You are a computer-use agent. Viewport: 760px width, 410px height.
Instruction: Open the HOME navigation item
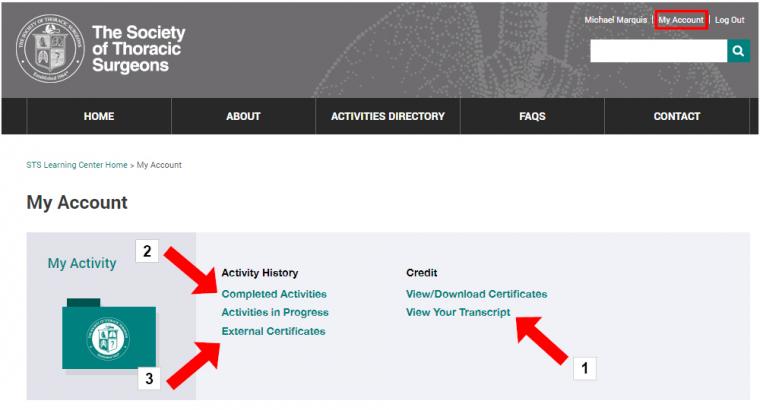pos(99,116)
